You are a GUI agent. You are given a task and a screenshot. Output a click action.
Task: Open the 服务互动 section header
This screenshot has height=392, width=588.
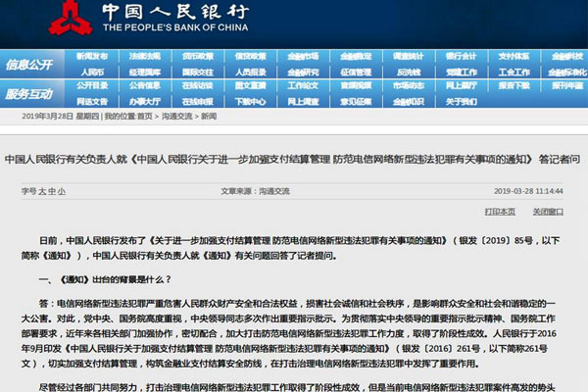28,94
